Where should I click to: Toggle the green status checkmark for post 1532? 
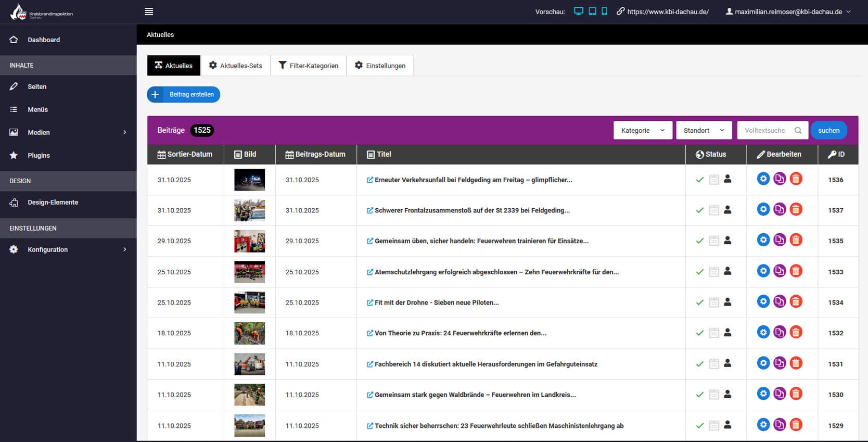point(700,333)
